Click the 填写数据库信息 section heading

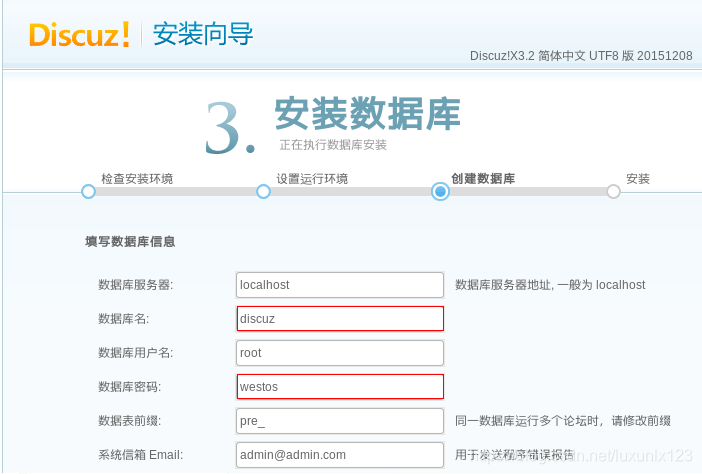[130, 242]
